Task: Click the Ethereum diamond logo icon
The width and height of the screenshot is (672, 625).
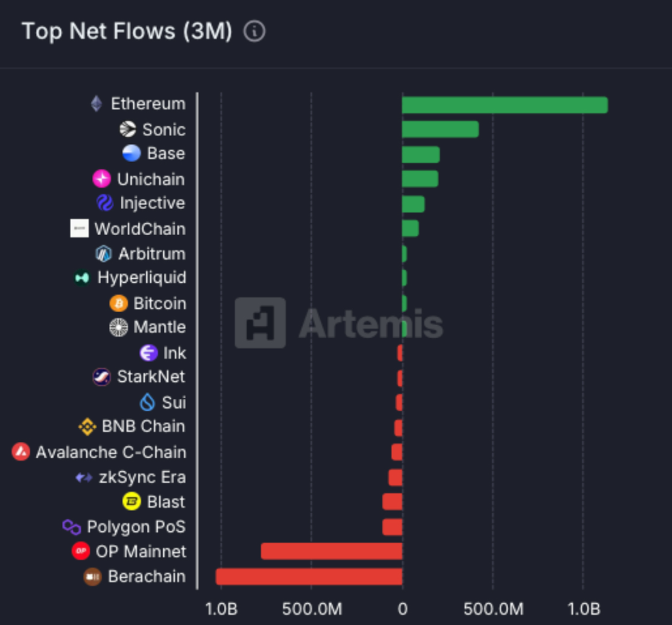Action: pos(96,104)
